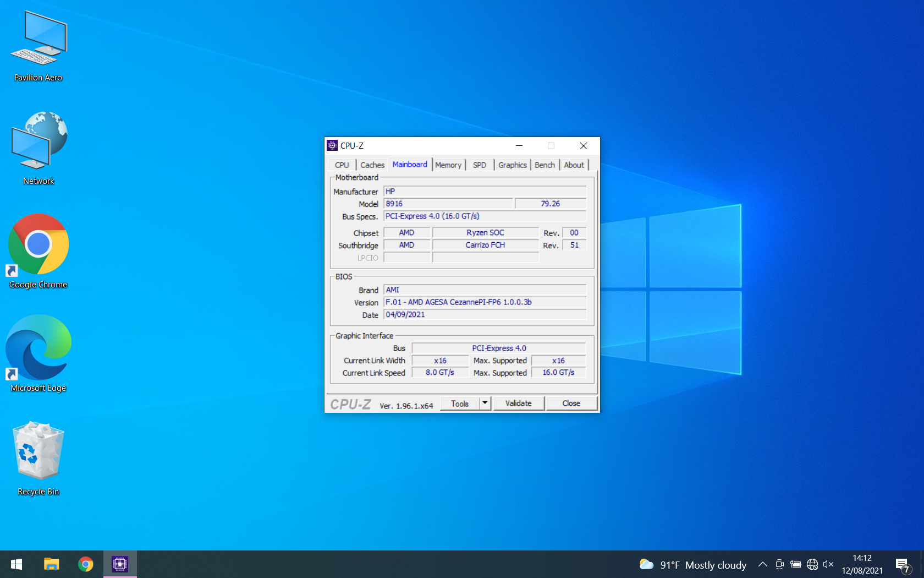Open the Pavilion Aero desktop icon
924x578 pixels.
[38, 47]
